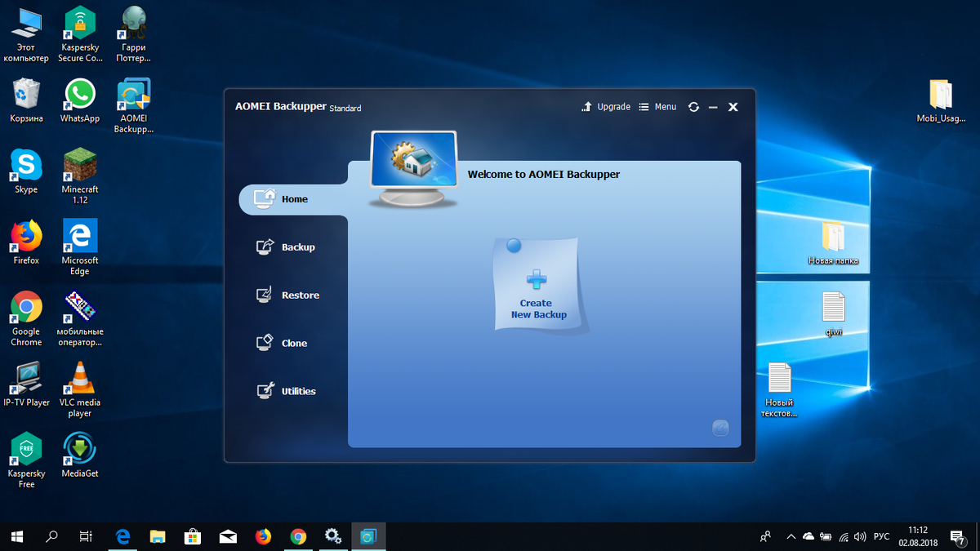The height and width of the screenshot is (551, 980).
Task: Select the Корзина recycle bin icon
Action: tap(26, 100)
